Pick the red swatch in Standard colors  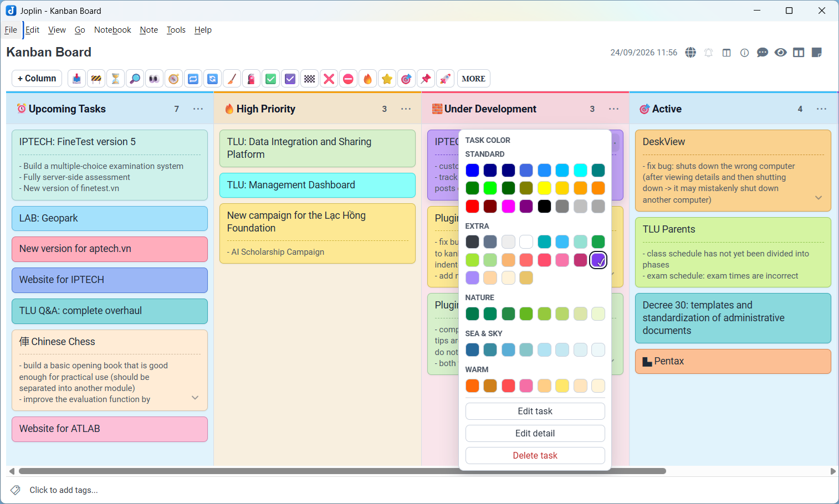pos(472,206)
